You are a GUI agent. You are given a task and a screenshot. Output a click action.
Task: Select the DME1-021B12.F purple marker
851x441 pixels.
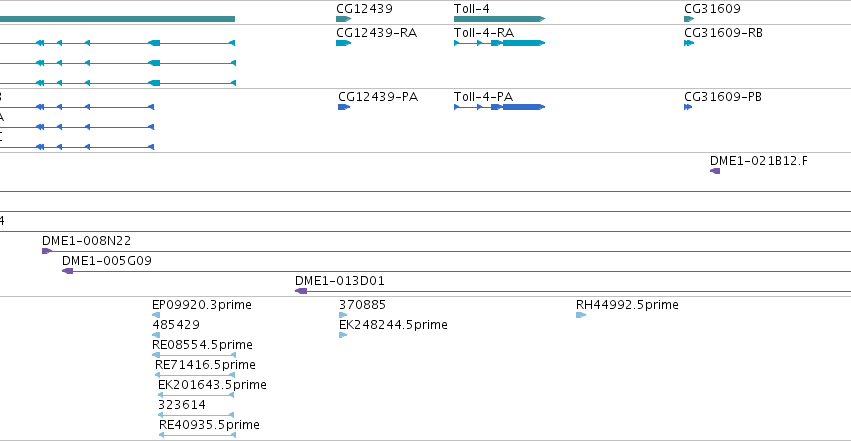tap(715, 171)
